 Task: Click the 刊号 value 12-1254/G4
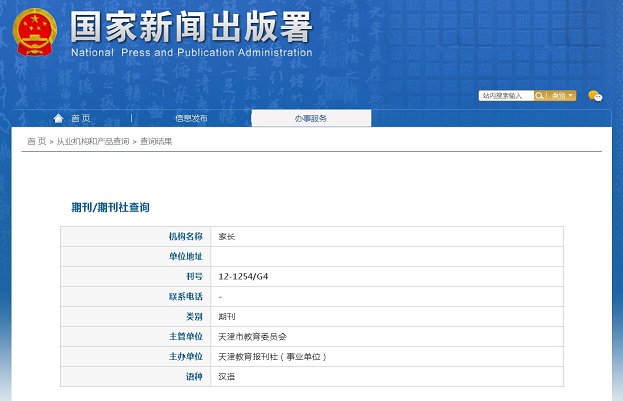coord(242,276)
